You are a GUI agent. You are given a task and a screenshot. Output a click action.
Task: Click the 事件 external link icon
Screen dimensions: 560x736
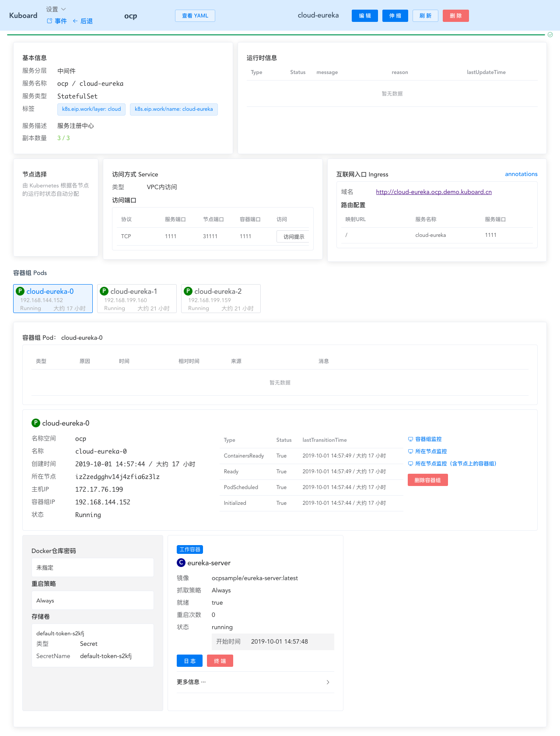49,21
